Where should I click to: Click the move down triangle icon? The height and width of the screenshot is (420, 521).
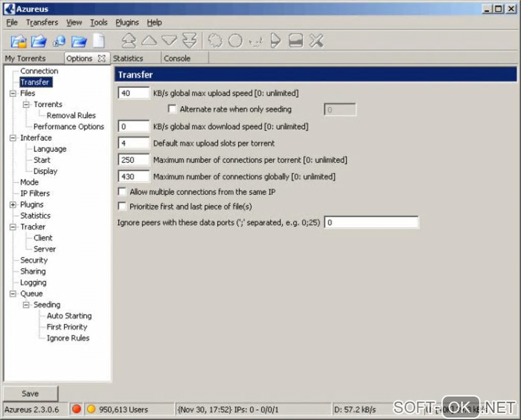point(170,41)
